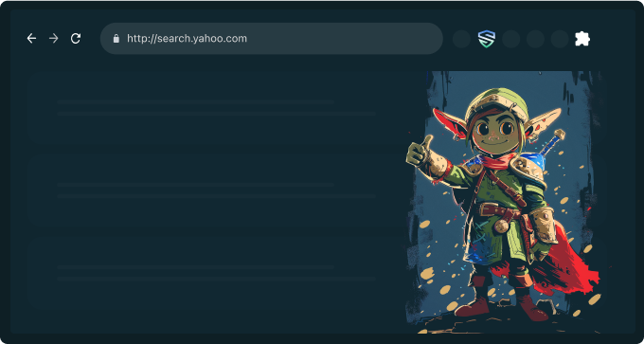Click the padlock icon in the address bar
Image resolution: width=644 pixels, height=344 pixels.
click(116, 39)
